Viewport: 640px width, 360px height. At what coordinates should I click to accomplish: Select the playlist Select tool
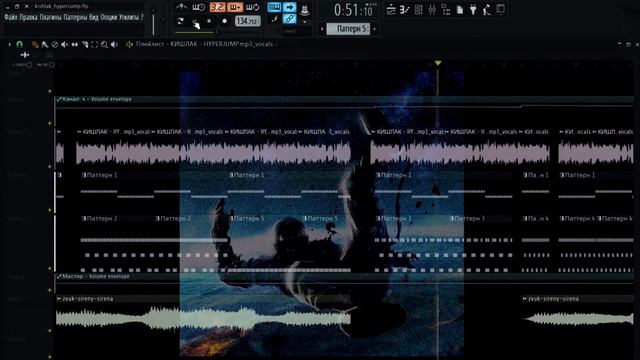click(95, 44)
